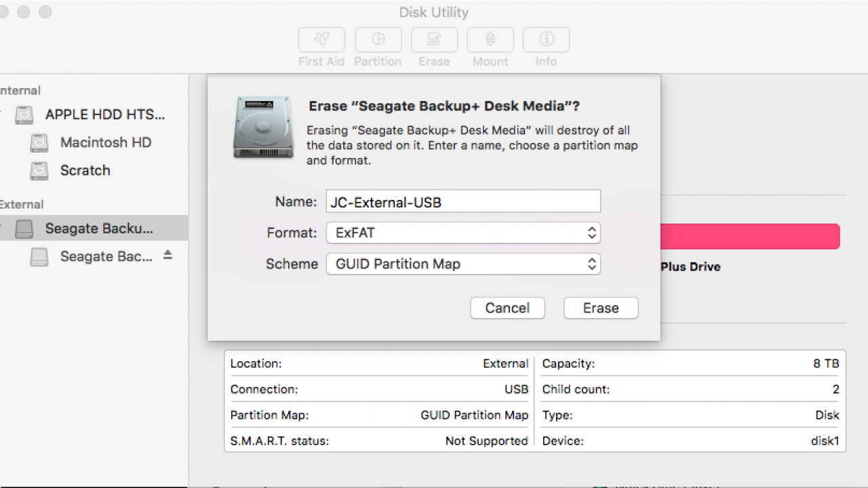Image resolution: width=868 pixels, height=488 pixels.
Task: Open the Format dropdown showing ExFAT
Action: (463, 232)
